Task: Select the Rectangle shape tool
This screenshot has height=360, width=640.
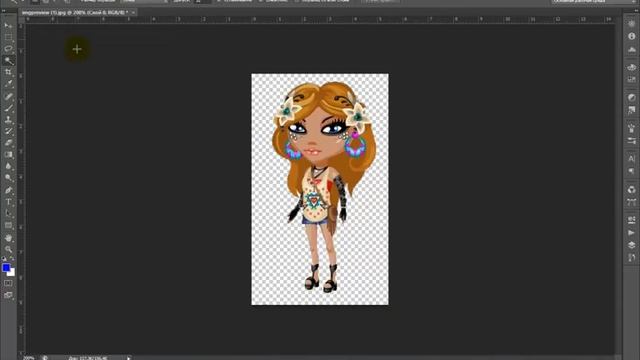Action: click(8, 225)
